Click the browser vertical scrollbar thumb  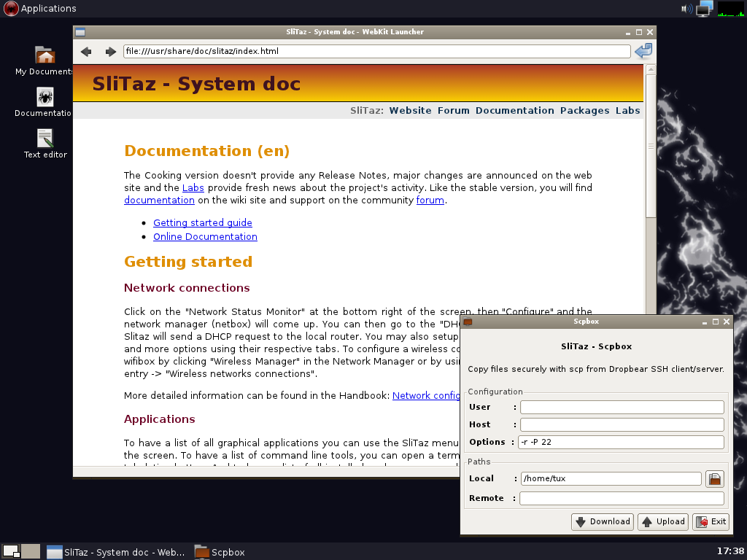coord(651,146)
